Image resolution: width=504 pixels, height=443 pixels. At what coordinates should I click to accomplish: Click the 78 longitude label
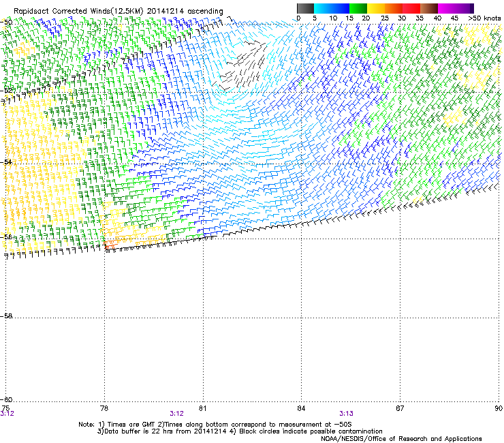104,408
